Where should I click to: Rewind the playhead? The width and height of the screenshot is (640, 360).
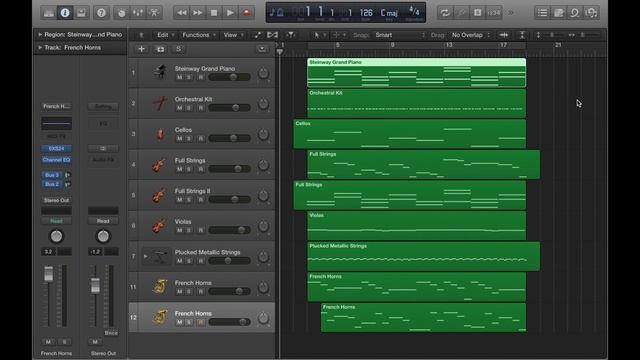pos(182,13)
